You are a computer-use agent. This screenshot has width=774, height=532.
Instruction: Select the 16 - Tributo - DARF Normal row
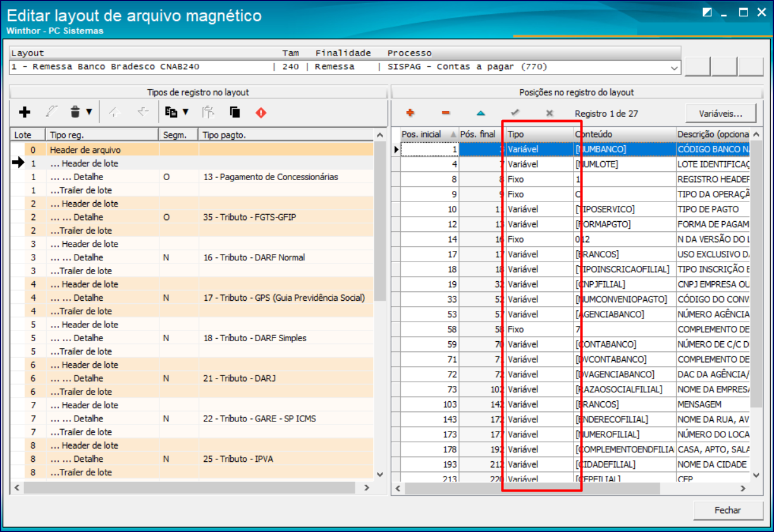[x=192, y=257]
